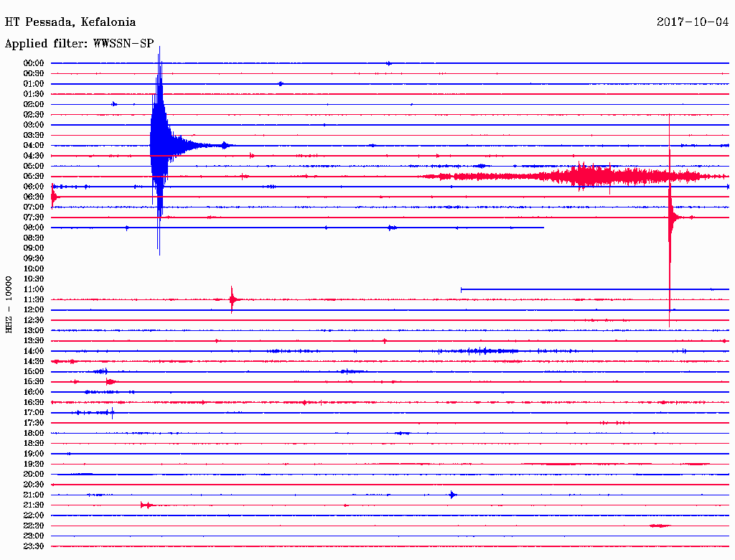This screenshot has height=560, width=735.
Task: Click the vertical axis label "HHZ - 10000"
Action: [9, 304]
